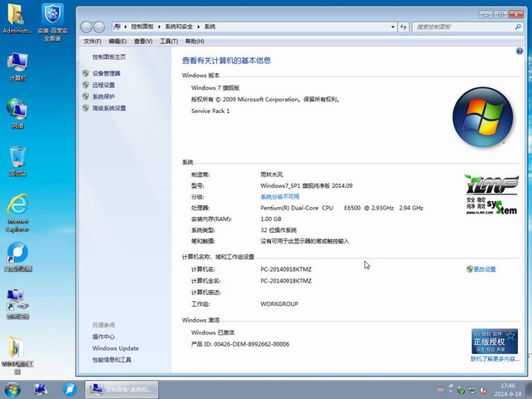The image size is (532, 399).
Task: Click the network tray icon
Action: pyautogui.click(x=472, y=390)
